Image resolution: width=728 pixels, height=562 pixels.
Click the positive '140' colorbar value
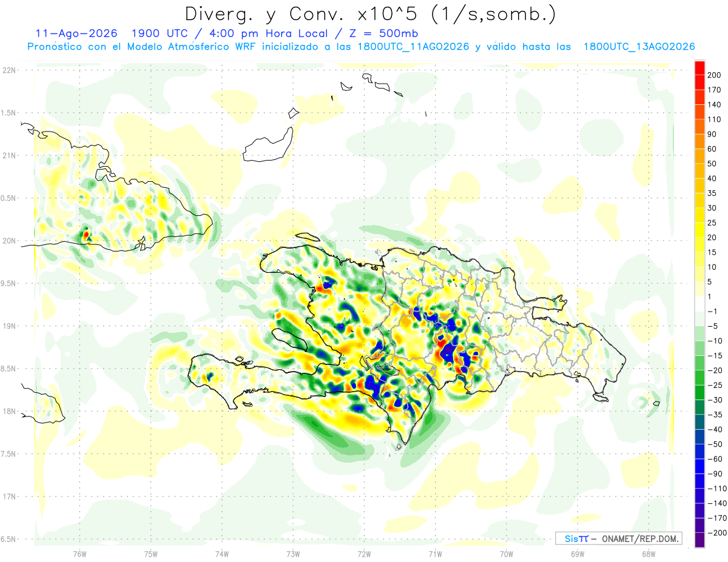714,104
